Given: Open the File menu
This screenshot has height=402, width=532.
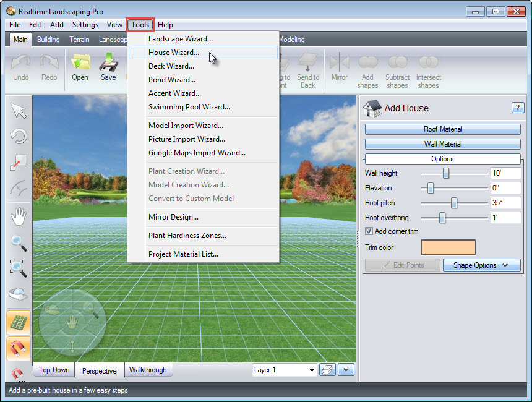Looking at the screenshot, I should (15, 25).
